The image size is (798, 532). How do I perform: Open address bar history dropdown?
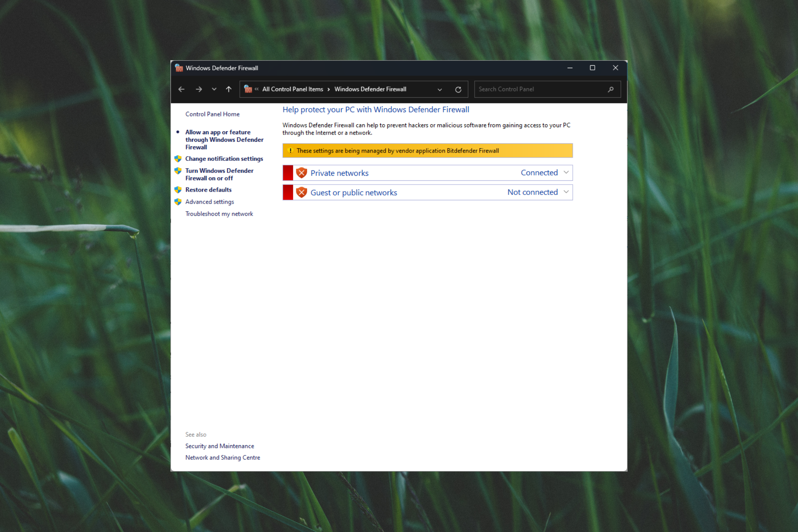440,89
